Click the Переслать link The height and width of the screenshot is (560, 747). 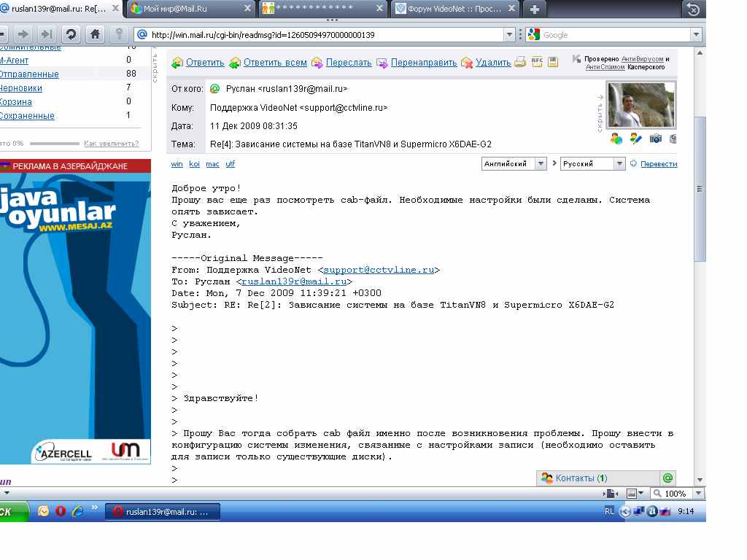point(349,63)
